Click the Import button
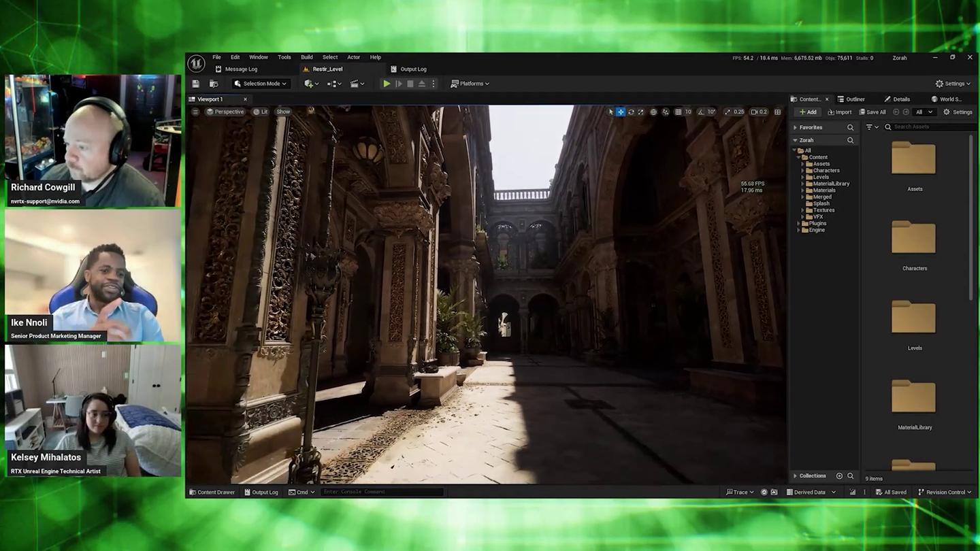Image resolution: width=980 pixels, height=551 pixels. pos(839,112)
